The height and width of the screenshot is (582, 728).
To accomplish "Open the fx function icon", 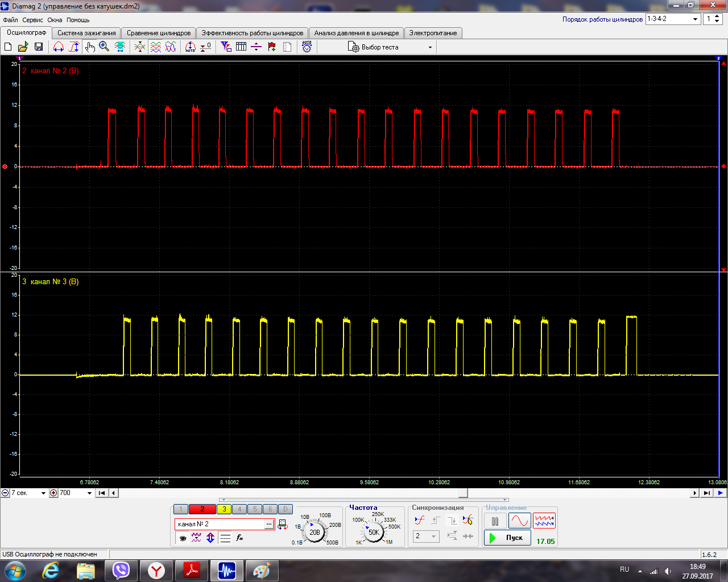I will (240, 538).
